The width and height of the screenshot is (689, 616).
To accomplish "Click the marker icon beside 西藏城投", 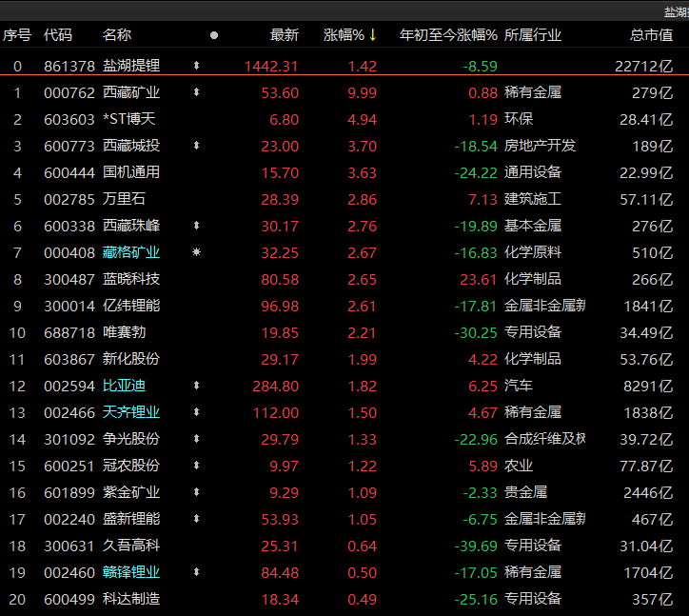I will (196, 146).
